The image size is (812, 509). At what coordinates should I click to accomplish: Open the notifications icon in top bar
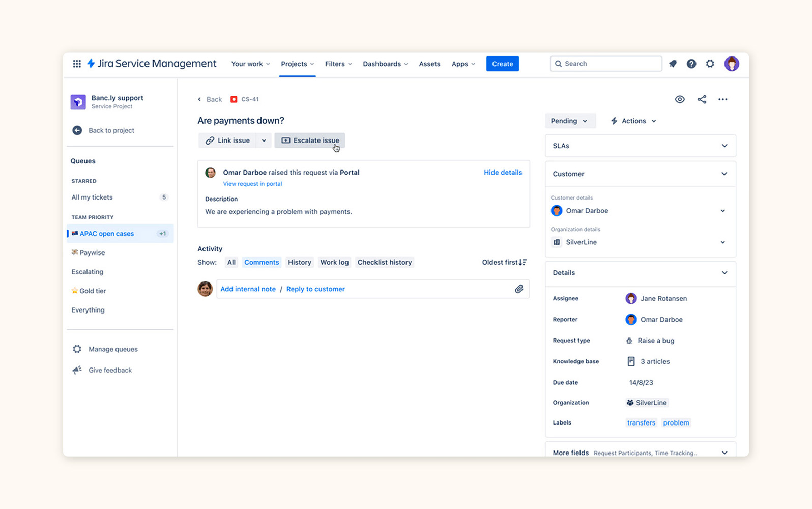673,64
